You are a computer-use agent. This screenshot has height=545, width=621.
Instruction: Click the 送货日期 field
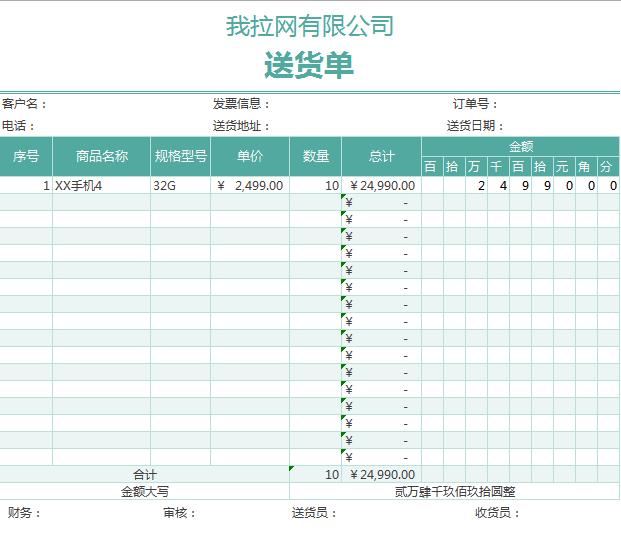(x=475, y=126)
